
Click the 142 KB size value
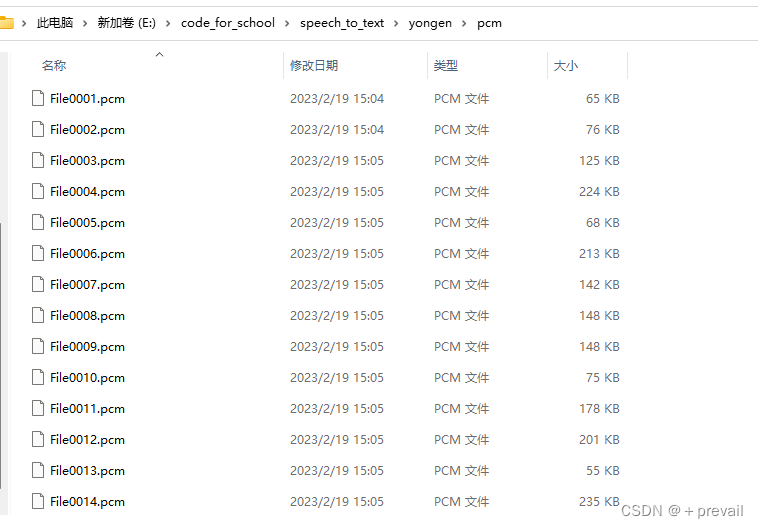tap(599, 284)
